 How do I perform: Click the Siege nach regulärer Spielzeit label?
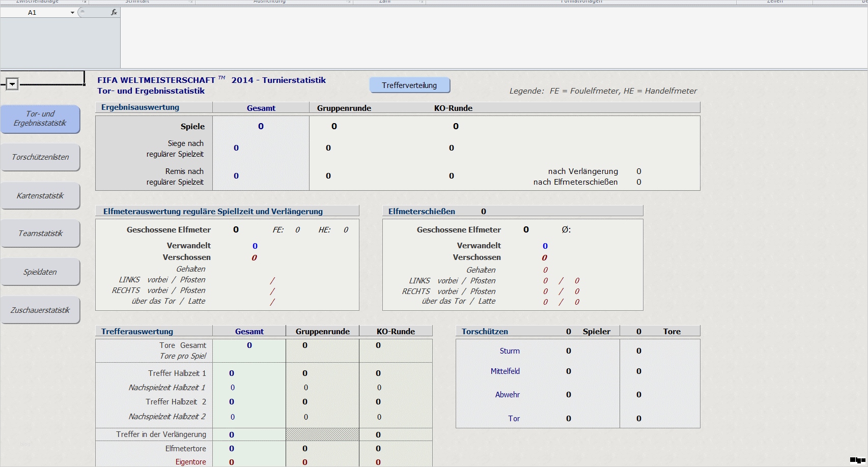(x=175, y=149)
